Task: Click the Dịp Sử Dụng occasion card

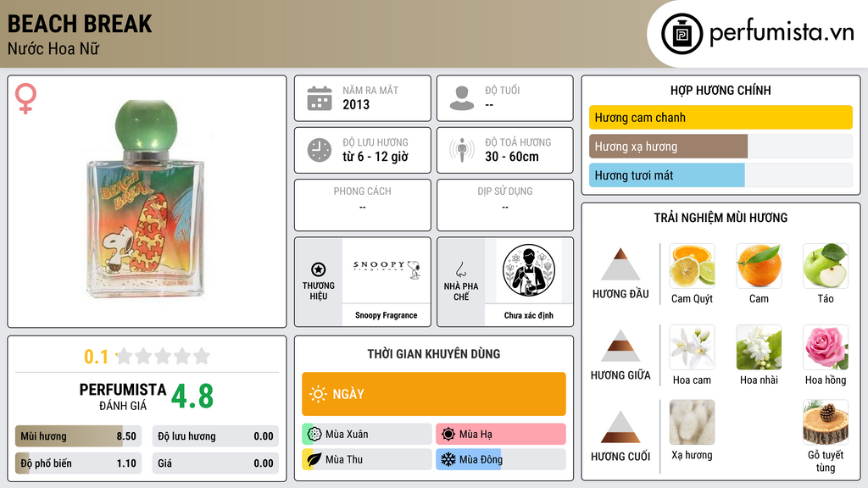Action: pyautogui.click(x=505, y=205)
